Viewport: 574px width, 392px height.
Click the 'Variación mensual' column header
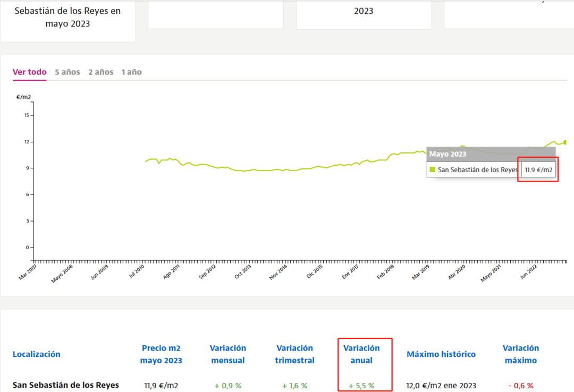[227, 354]
